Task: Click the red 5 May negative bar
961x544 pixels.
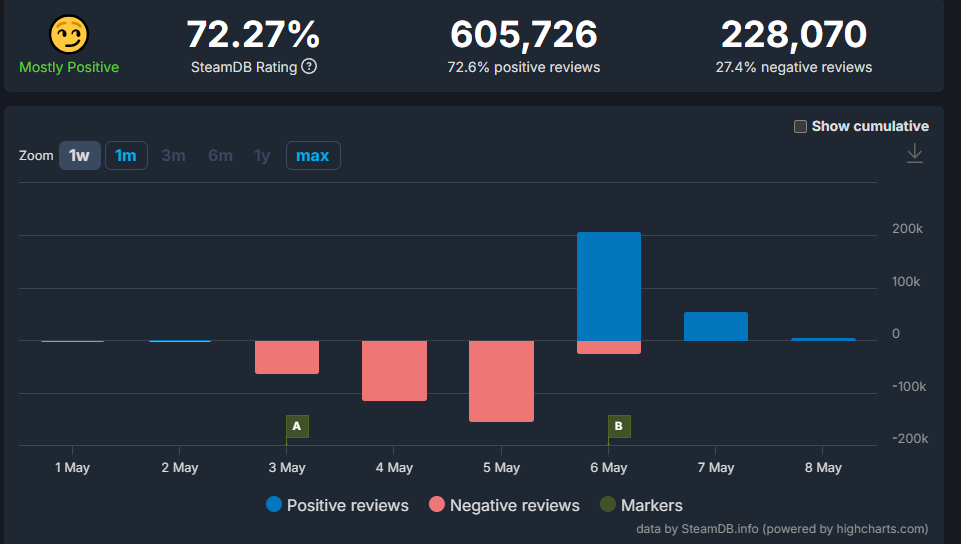Action: click(501, 381)
